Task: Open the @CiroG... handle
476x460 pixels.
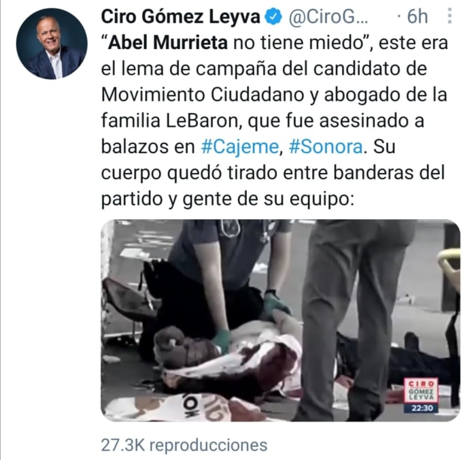Action: 328,16
